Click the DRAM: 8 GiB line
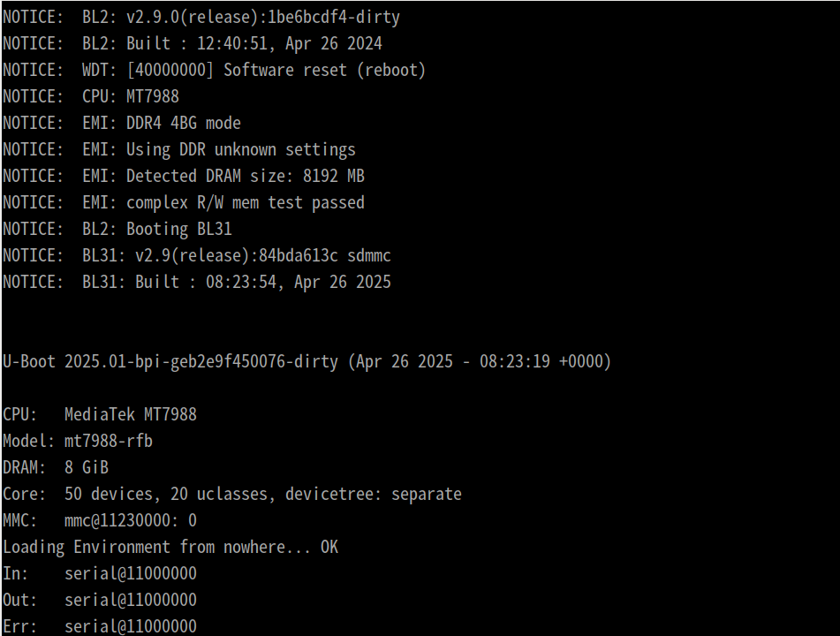840x636 pixels. point(56,468)
